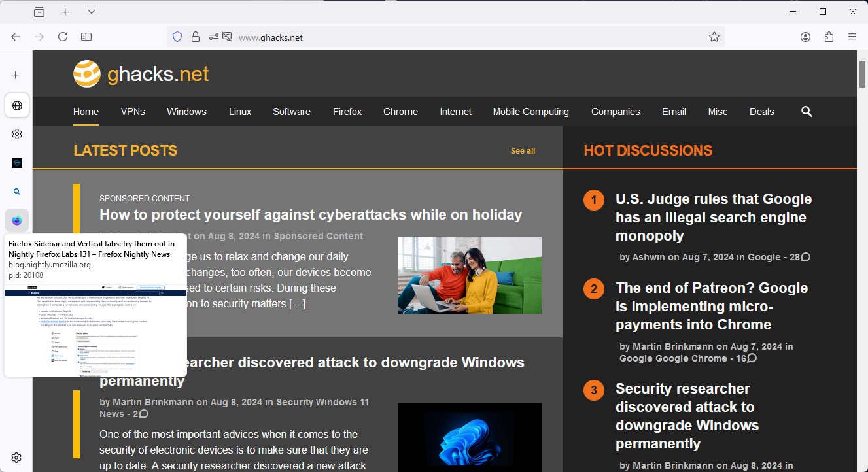
Task: Go back one page
Action: point(16,37)
